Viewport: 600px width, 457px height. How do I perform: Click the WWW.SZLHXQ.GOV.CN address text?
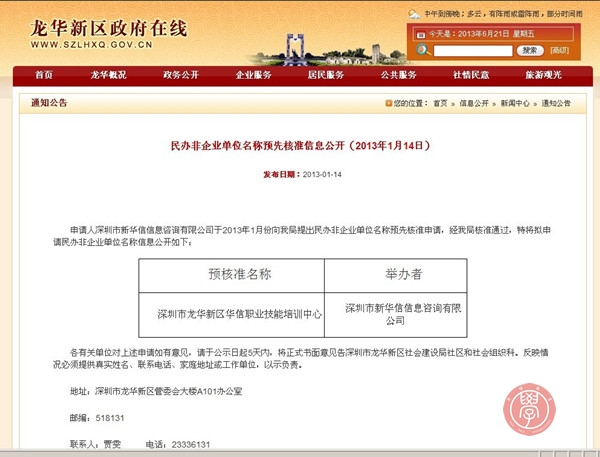(92, 45)
